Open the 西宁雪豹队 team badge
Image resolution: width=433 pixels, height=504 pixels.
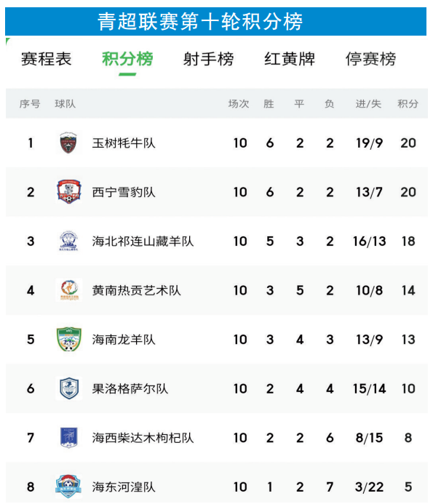click(69, 192)
